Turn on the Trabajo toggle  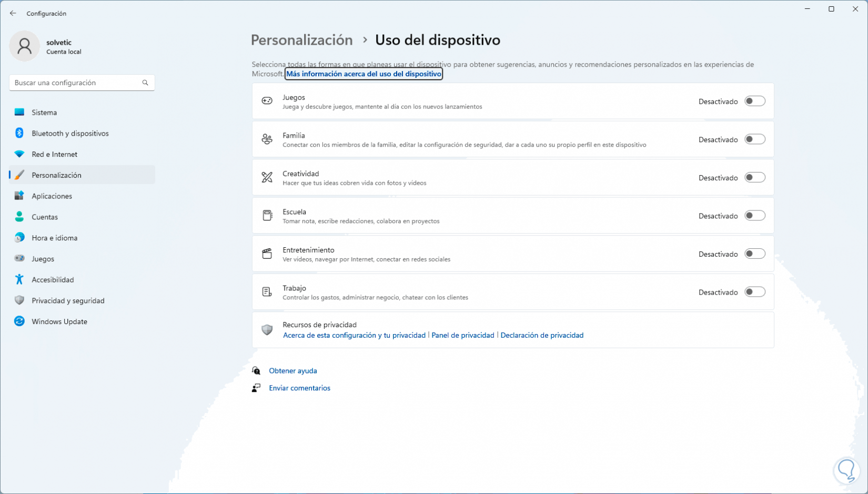click(x=754, y=292)
